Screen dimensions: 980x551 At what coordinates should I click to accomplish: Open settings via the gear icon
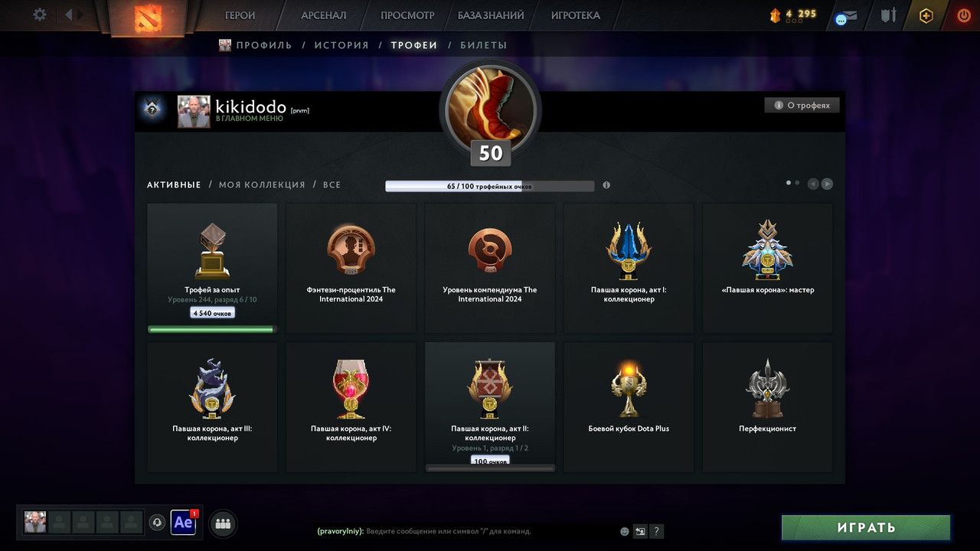(x=40, y=15)
